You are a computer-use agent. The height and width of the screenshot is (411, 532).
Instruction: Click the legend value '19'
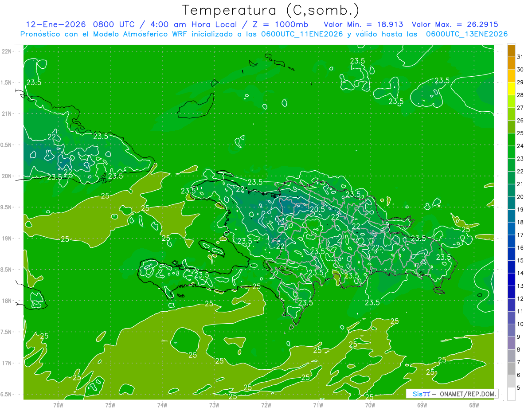pos(520,209)
